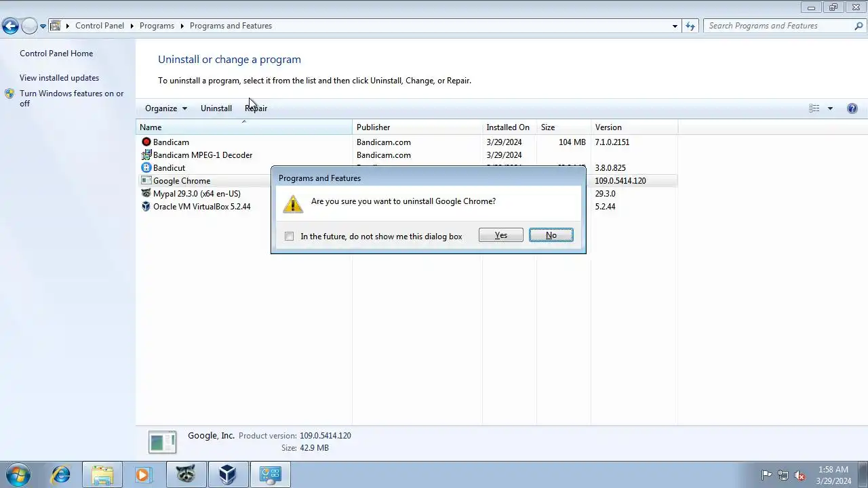Click the shield icon for Windows features
The image size is (868, 488).
coord(9,94)
